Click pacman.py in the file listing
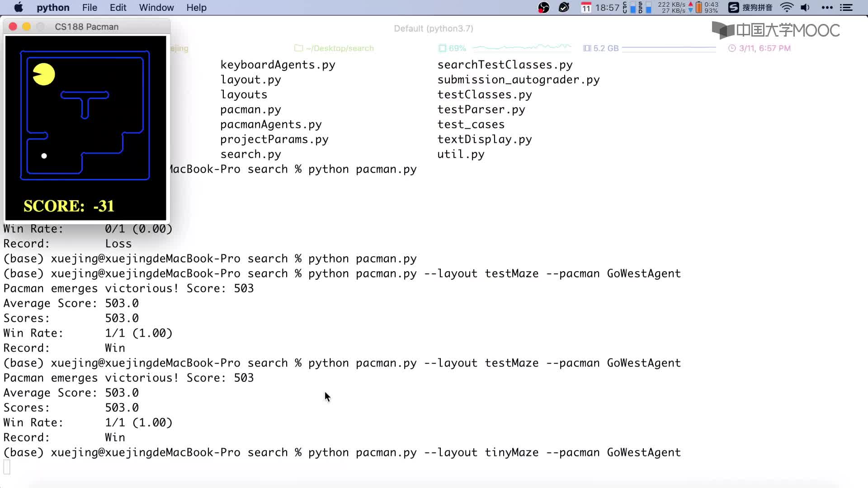Screen dimensions: 868x488 250,110
